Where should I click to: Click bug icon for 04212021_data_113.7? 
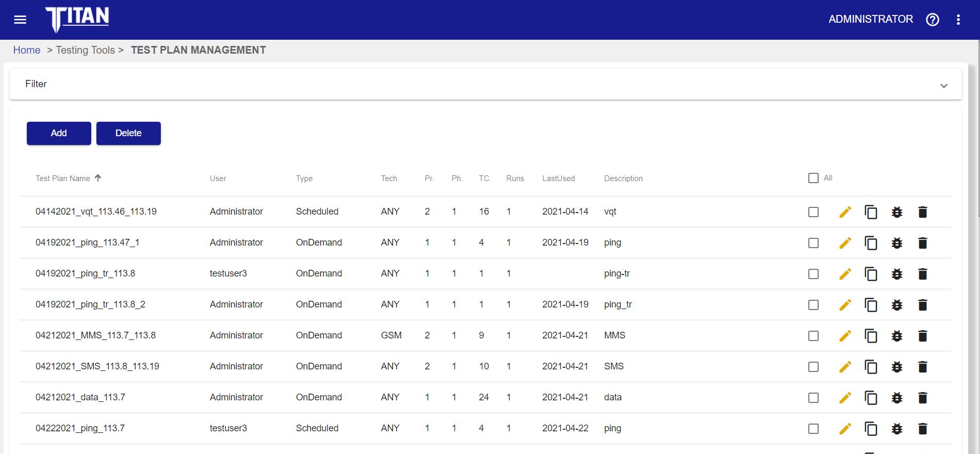[897, 398]
